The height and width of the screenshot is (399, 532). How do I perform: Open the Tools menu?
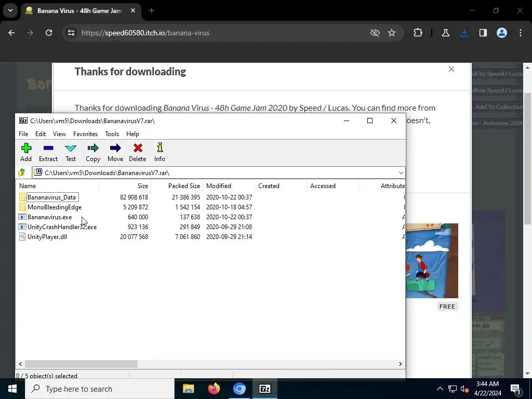[112, 134]
